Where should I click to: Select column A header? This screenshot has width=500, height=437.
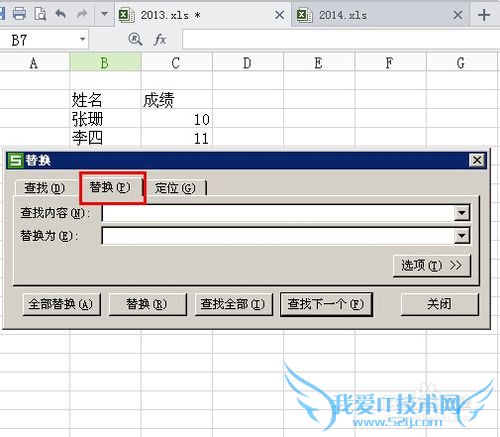33,63
